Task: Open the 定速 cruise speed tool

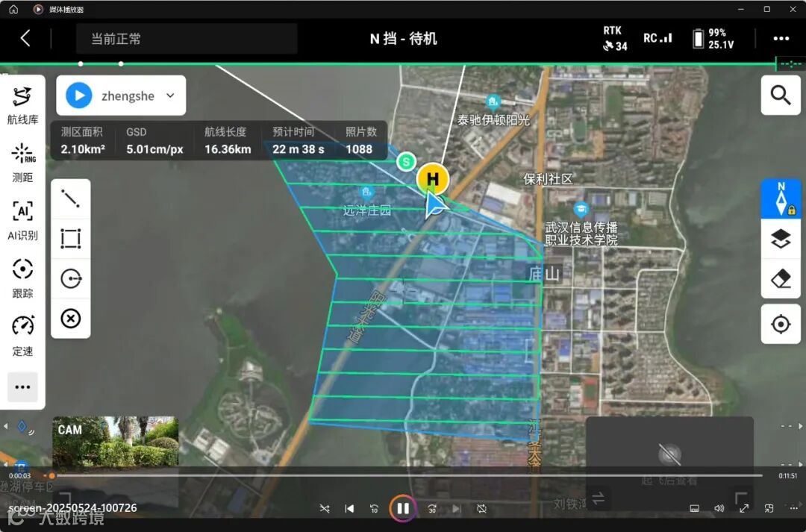Action: click(x=22, y=337)
